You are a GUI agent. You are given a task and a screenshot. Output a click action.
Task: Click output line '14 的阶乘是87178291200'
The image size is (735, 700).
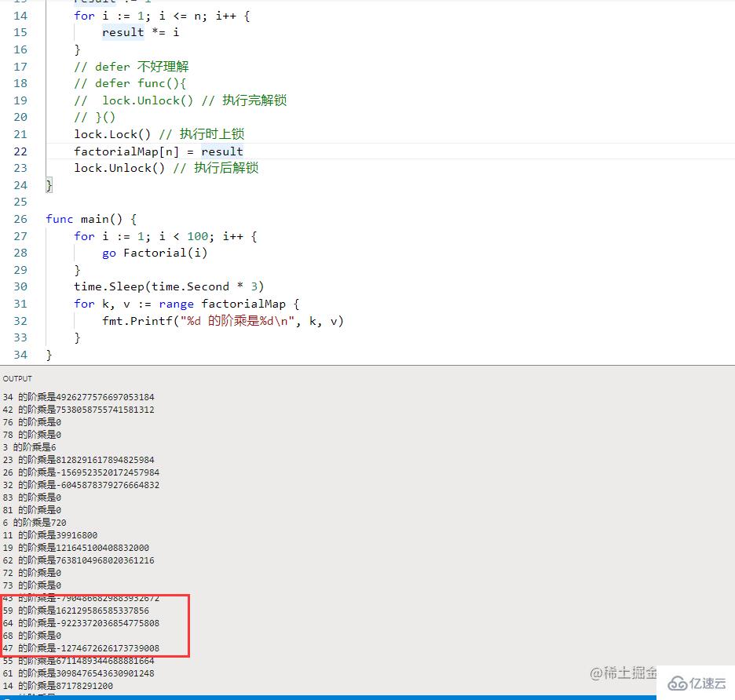click(57, 686)
